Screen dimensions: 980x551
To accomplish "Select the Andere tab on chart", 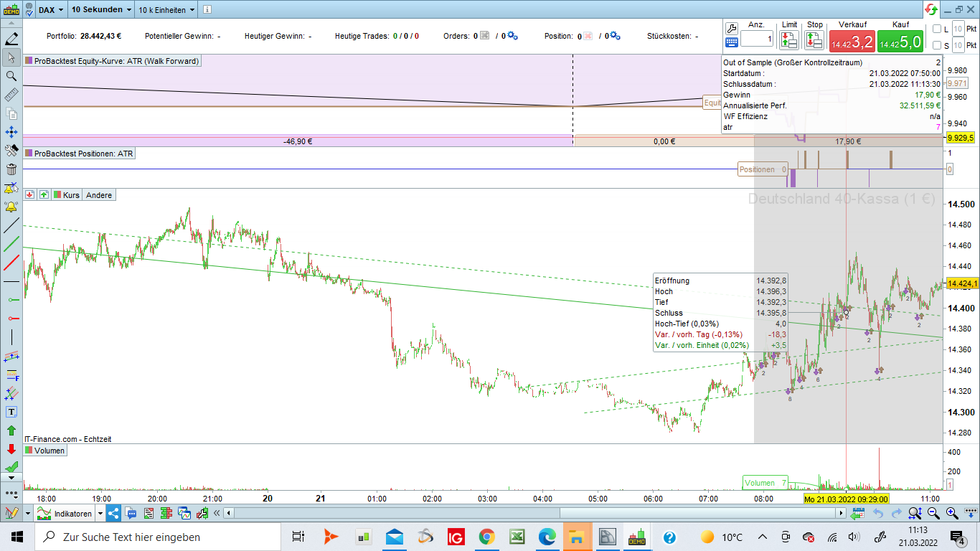I will pyautogui.click(x=99, y=195).
